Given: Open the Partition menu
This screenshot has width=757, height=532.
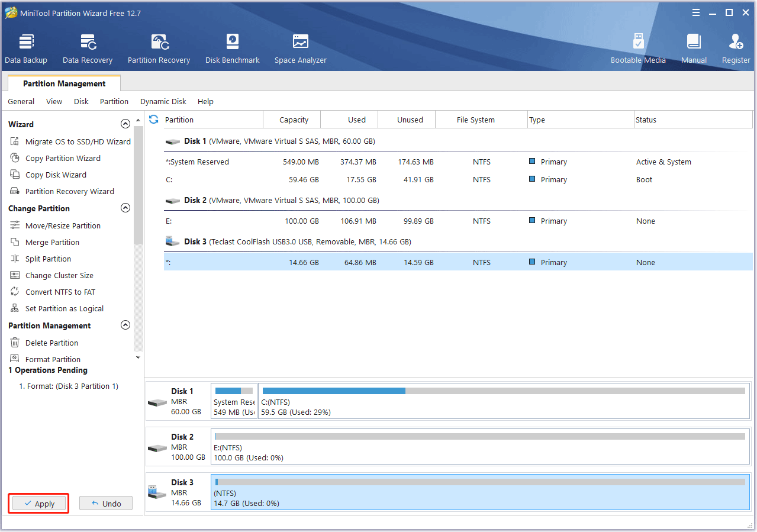Looking at the screenshot, I should (x=114, y=101).
